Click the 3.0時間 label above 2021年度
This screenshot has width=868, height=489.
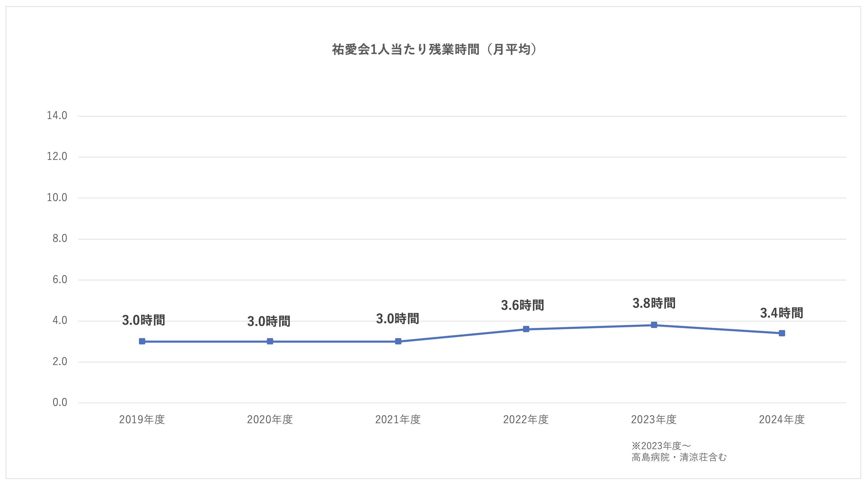(397, 318)
